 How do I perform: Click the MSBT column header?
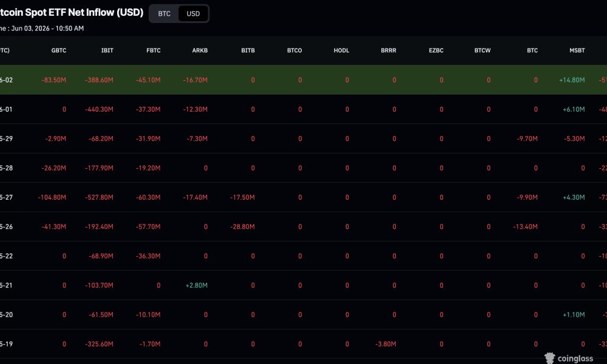click(577, 50)
